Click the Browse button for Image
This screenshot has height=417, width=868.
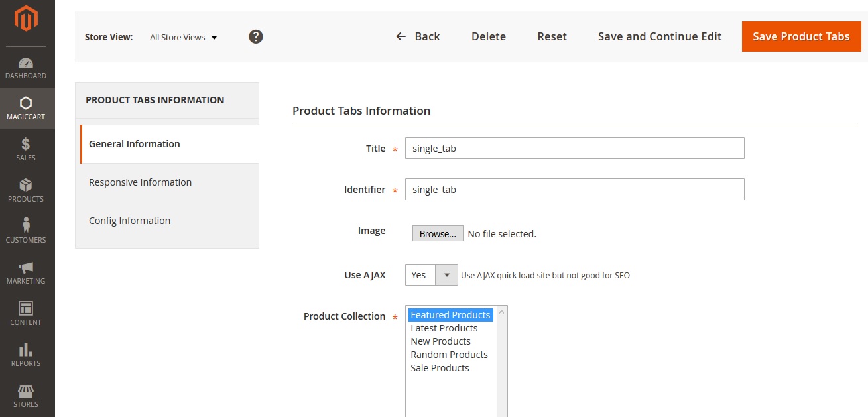[438, 234]
